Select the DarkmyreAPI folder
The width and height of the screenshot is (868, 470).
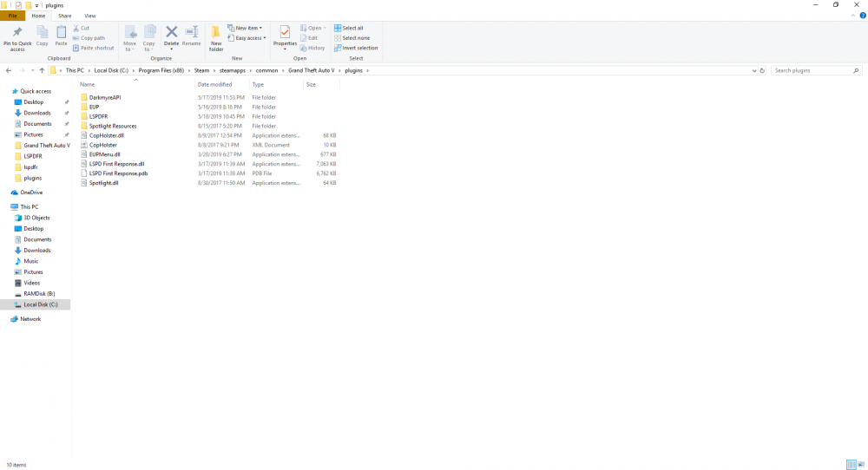tap(105, 97)
